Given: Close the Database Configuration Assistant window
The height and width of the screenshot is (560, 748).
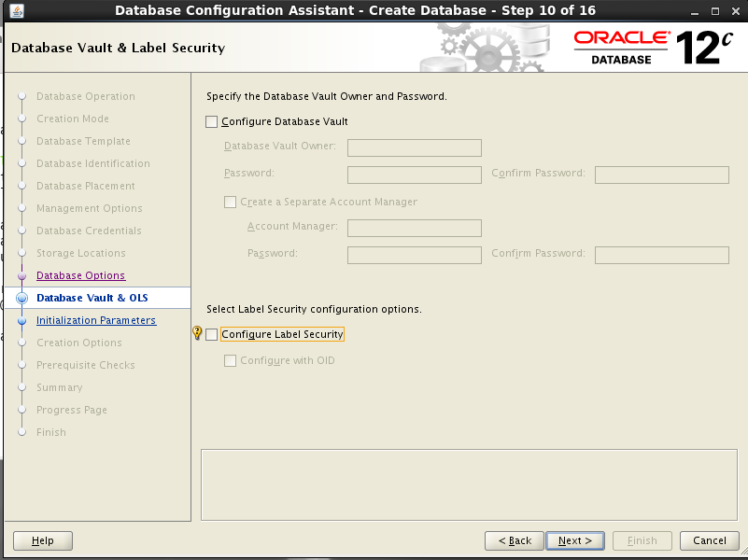Looking at the screenshot, I should [736, 11].
